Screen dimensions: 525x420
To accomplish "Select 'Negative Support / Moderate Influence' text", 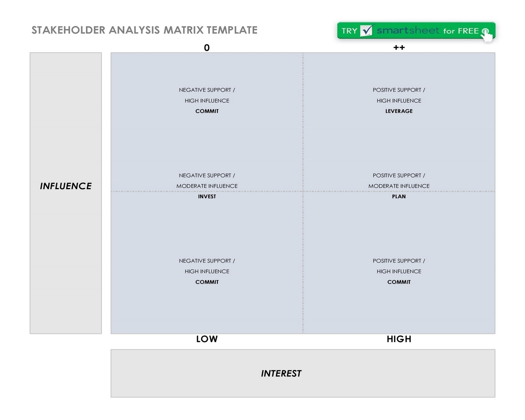I will 207,180.
